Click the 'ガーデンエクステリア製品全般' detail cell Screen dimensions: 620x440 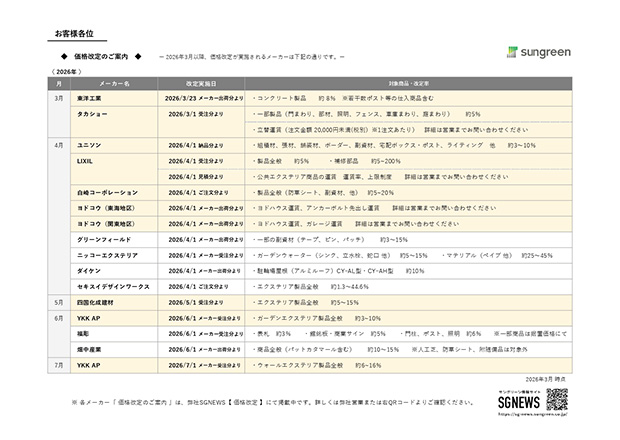pyautogui.click(x=408, y=319)
